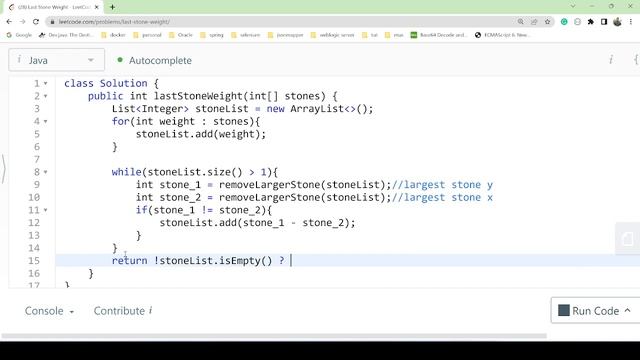The image size is (640, 360).
Task: Place cursor on 'stoneList.add(weight);' line
Action: coord(200,134)
